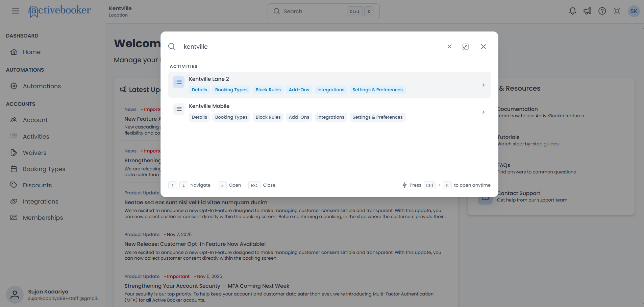Viewport: 644px width, 307px height.
Task: Open the Beatae sed eos sunt post
Action: click(196, 203)
